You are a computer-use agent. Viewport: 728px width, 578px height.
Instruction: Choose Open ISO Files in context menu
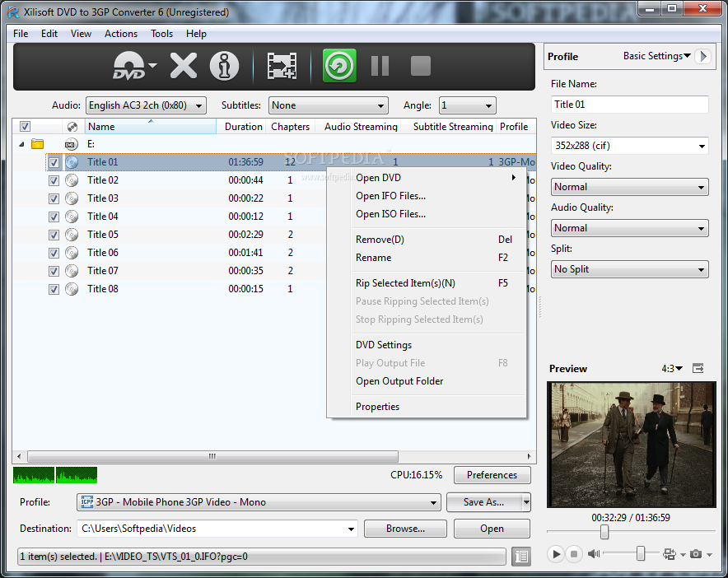coord(432,214)
